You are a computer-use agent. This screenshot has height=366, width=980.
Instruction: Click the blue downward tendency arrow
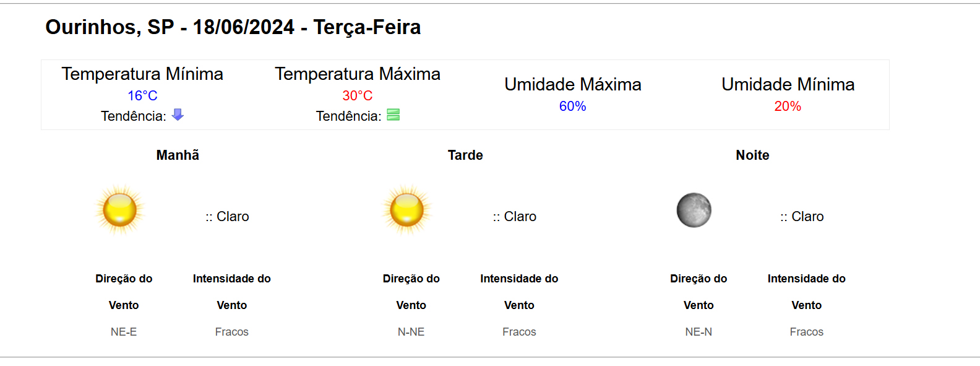(178, 115)
